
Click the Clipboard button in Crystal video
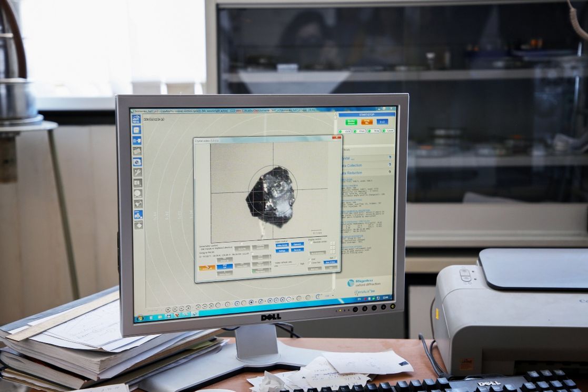pyautogui.click(x=297, y=244)
